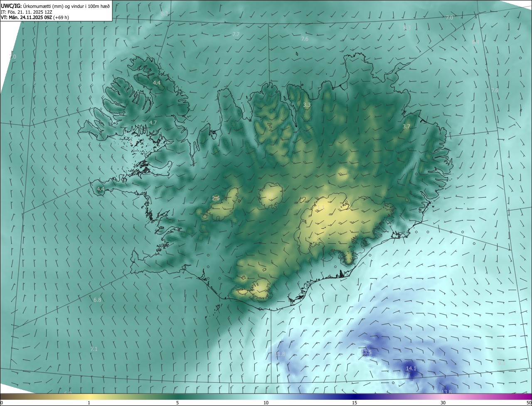Click the 3.7 value label

pos(406,126)
